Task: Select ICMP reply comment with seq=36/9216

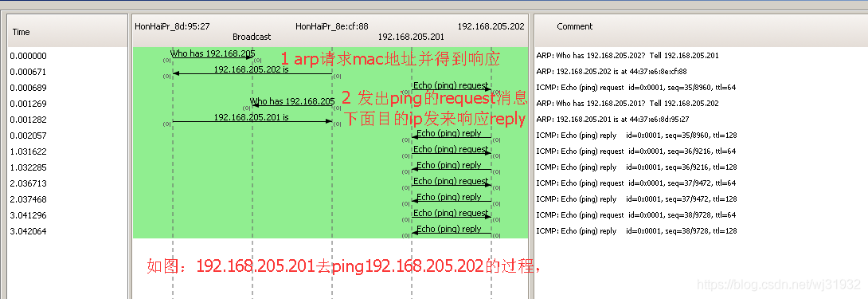Action: [x=636, y=167]
